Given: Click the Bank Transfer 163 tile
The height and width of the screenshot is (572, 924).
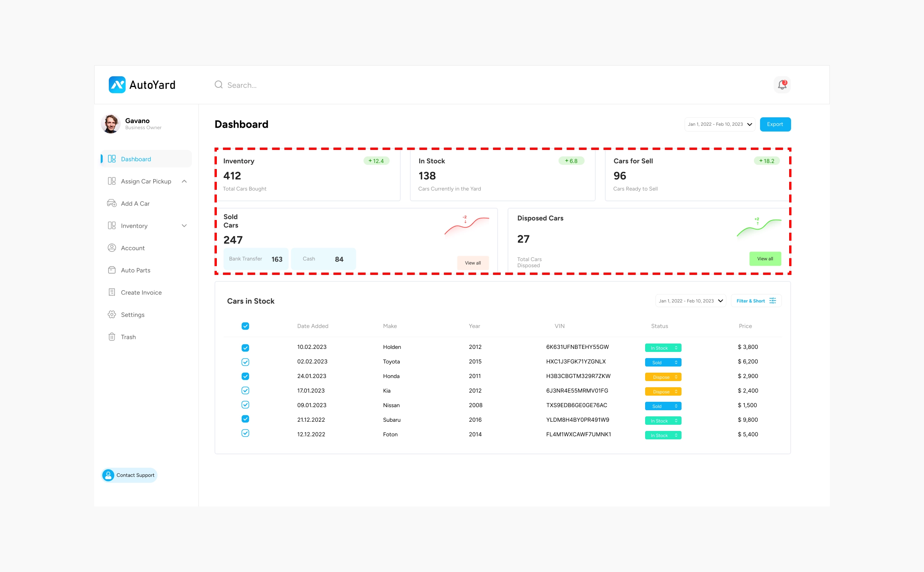Looking at the screenshot, I should point(256,259).
